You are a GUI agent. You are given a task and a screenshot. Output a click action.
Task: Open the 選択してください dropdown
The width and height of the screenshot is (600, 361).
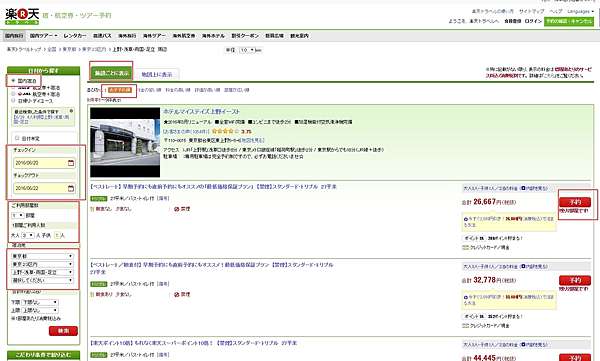[x=42, y=280]
